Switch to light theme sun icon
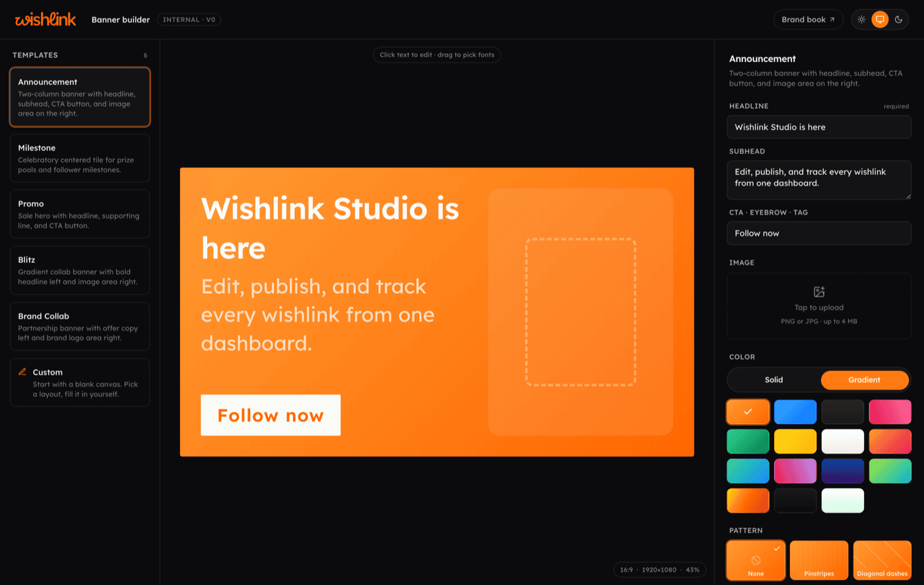Screen dimensions: 924x585 click(861, 20)
